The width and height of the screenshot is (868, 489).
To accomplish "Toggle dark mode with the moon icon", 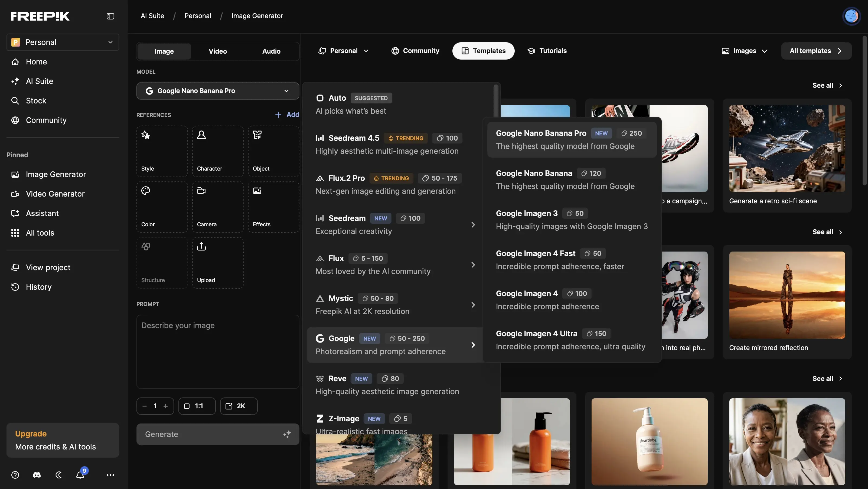I will pyautogui.click(x=59, y=475).
